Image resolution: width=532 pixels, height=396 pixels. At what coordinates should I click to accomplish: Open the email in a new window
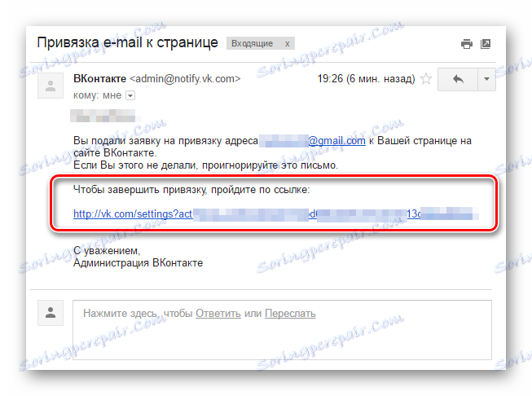pyautogui.click(x=486, y=44)
